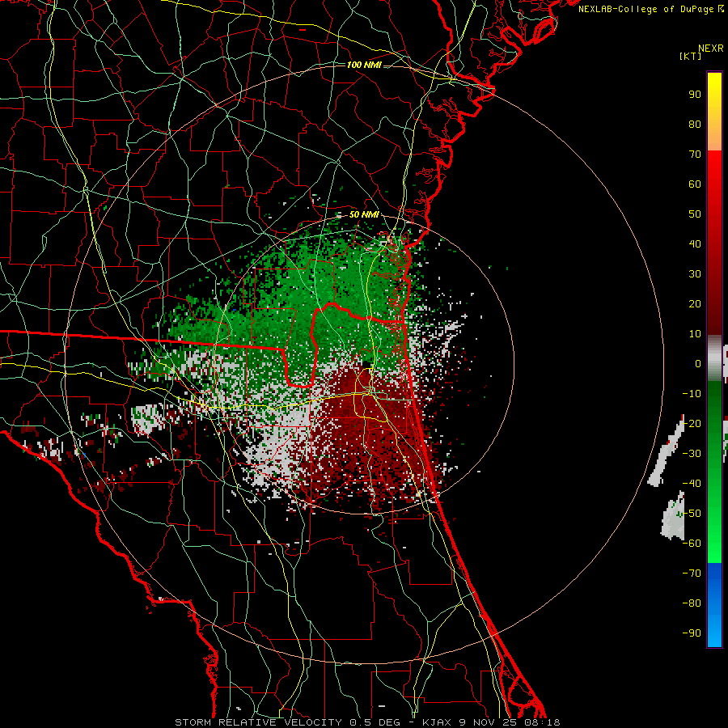Select the 50 NMI range ring label
This screenshot has width=728, height=728.
pyautogui.click(x=364, y=214)
